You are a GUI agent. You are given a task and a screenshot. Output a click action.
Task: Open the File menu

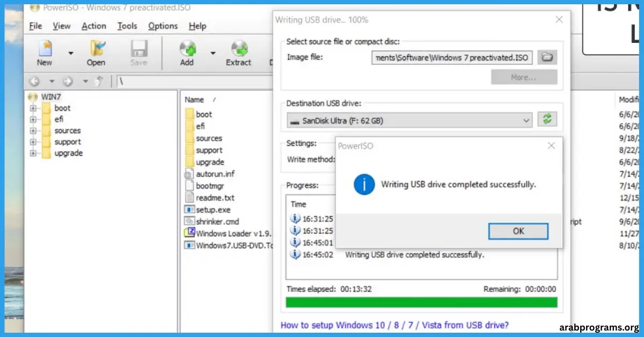35,26
